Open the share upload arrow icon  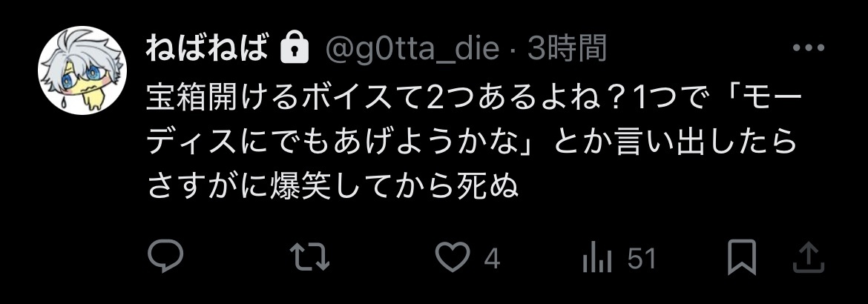pos(809,258)
